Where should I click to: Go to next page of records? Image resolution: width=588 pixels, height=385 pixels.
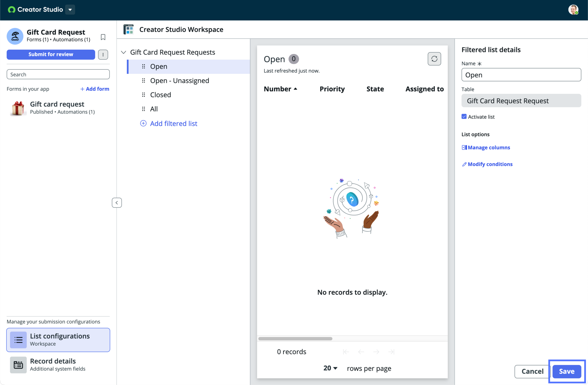pos(376,352)
